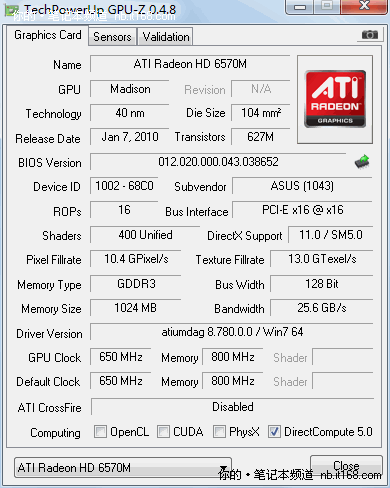Click the Shaders value 400 Unified
This screenshot has height=488, width=390.
click(145, 235)
